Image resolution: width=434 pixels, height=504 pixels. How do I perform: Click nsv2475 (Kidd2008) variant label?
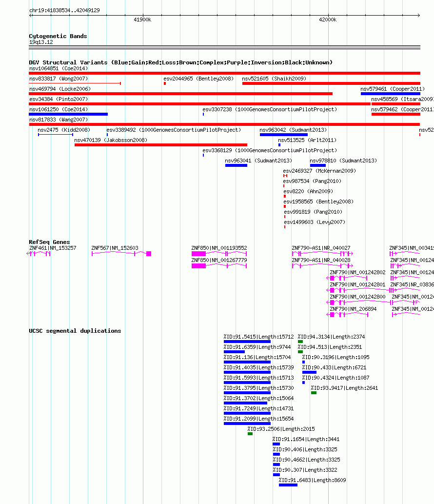pyautogui.click(x=64, y=130)
